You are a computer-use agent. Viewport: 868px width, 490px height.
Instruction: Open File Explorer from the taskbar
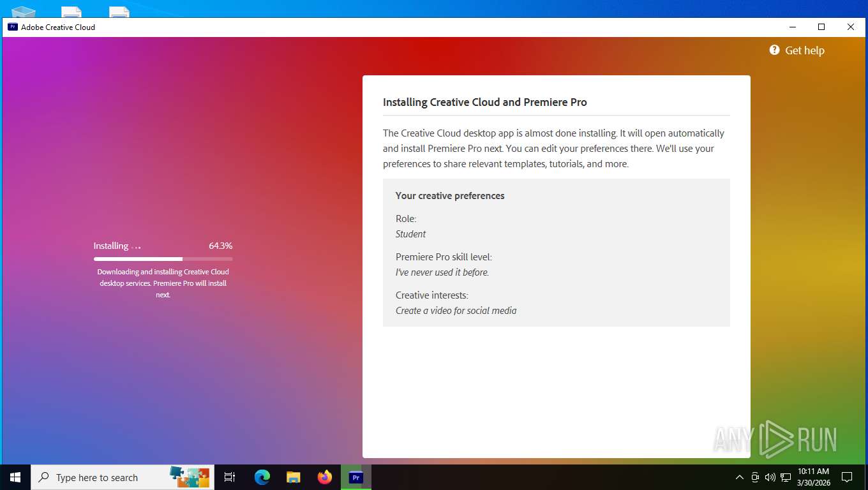pyautogui.click(x=294, y=477)
